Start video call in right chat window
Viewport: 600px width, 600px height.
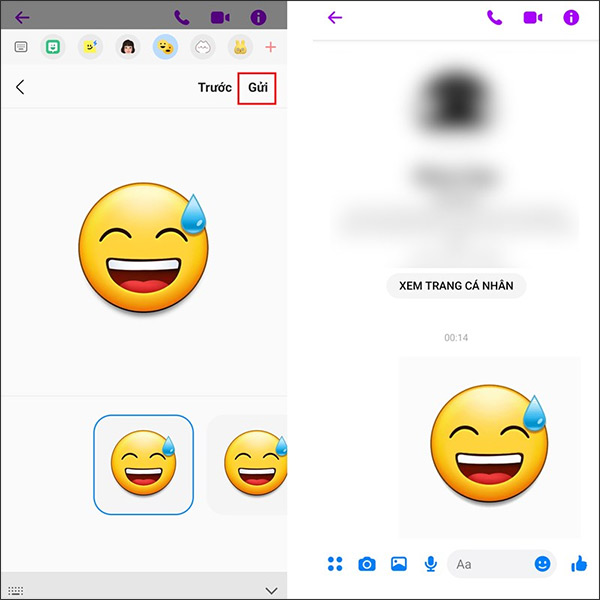tap(533, 18)
